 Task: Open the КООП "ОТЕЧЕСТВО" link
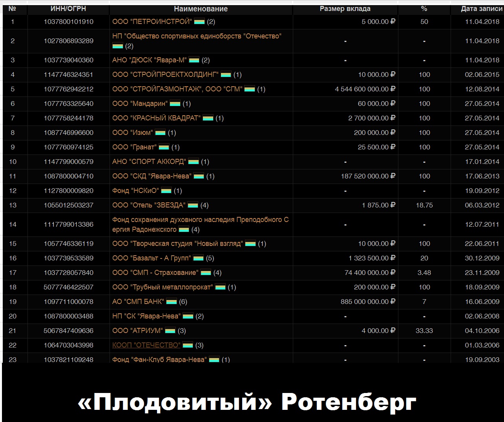click(x=146, y=345)
